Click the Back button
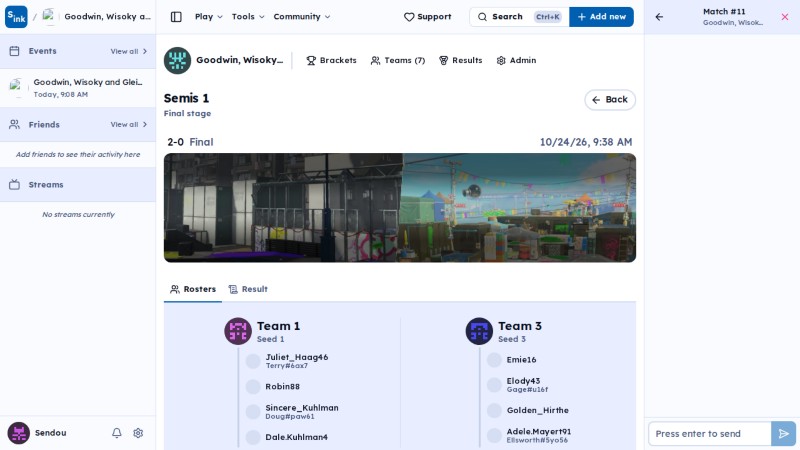The height and width of the screenshot is (450, 800). coord(610,99)
